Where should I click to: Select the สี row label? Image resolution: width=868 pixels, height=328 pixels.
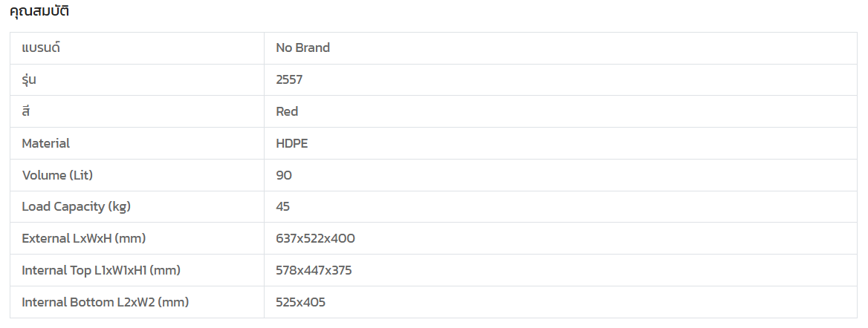[26, 111]
